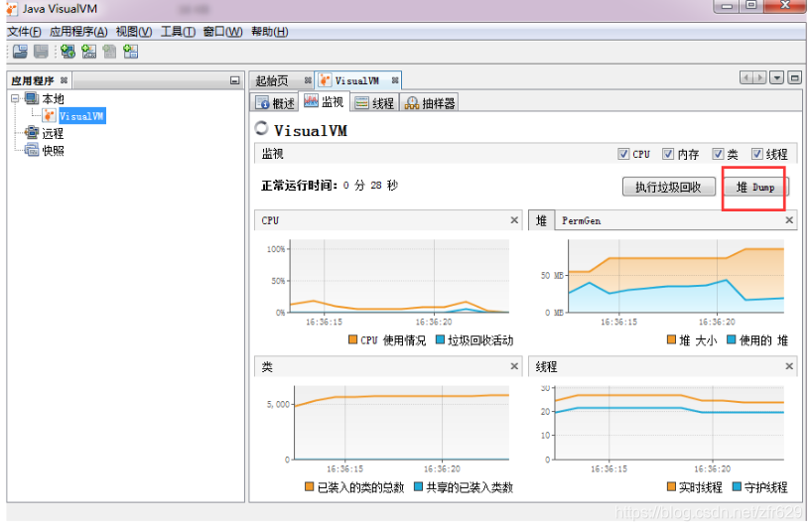Click the 使用的 堆 blue legend swatch

[x=732, y=339]
